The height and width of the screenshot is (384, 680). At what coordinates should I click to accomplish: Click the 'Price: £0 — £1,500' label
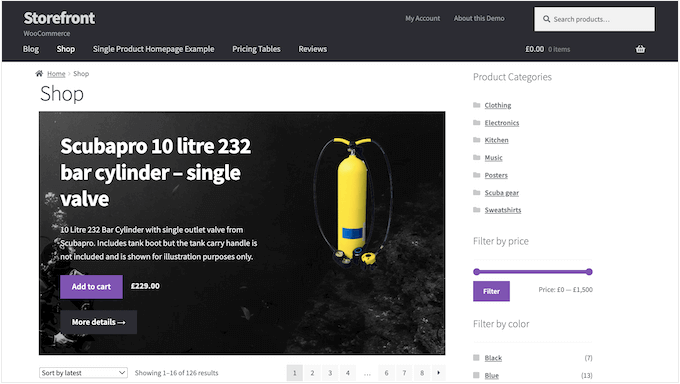566,289
